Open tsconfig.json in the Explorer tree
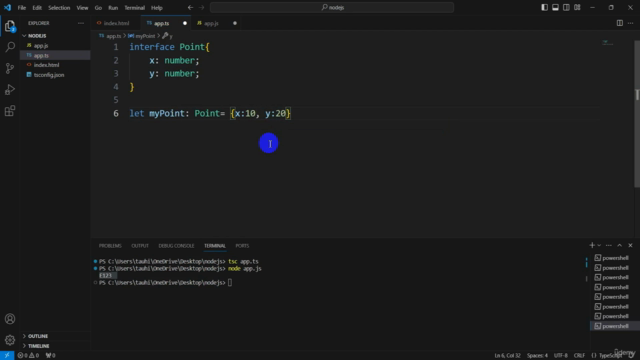Screen dimensions: 640x360 click(x=55, y=75)
